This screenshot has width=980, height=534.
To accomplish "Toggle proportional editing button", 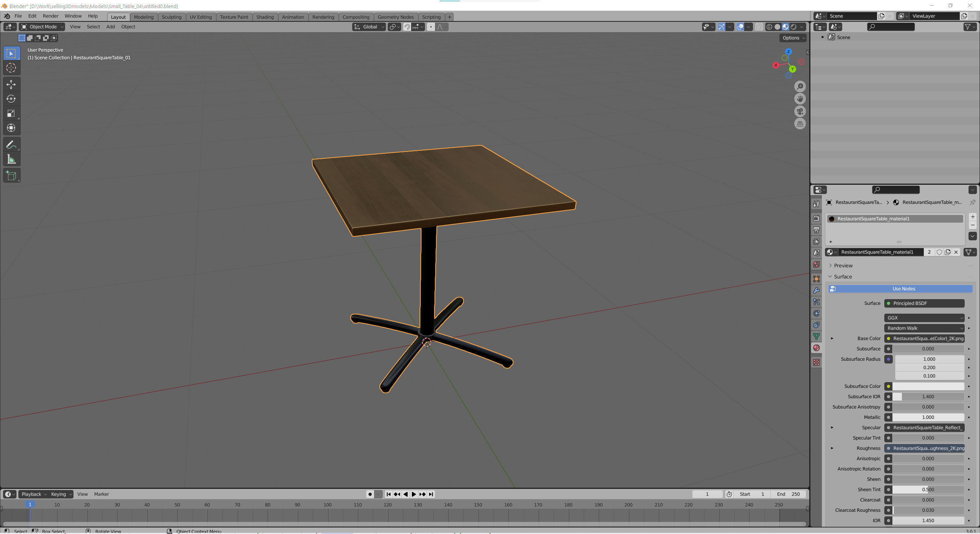I will (x=431, y=27).
